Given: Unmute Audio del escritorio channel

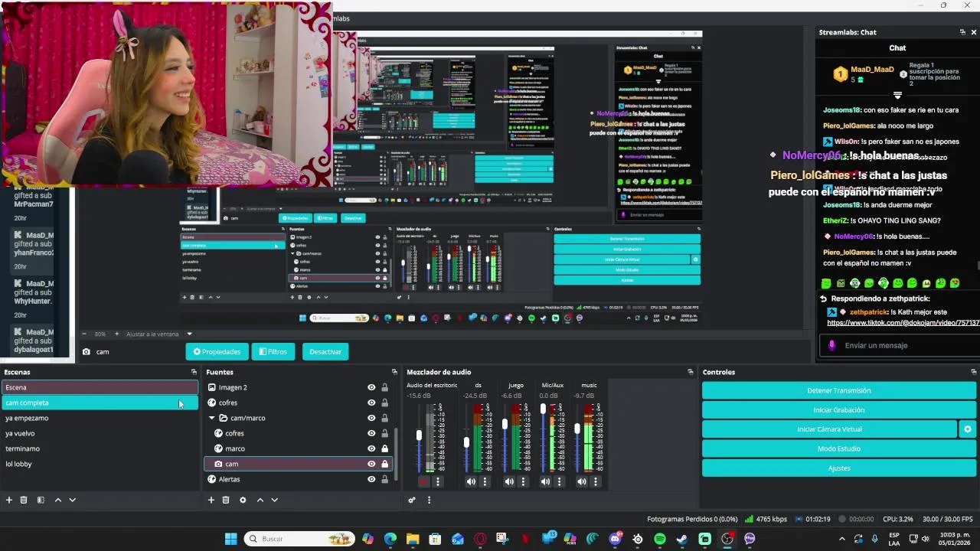Looking at the screenshot, I should 424,481.
